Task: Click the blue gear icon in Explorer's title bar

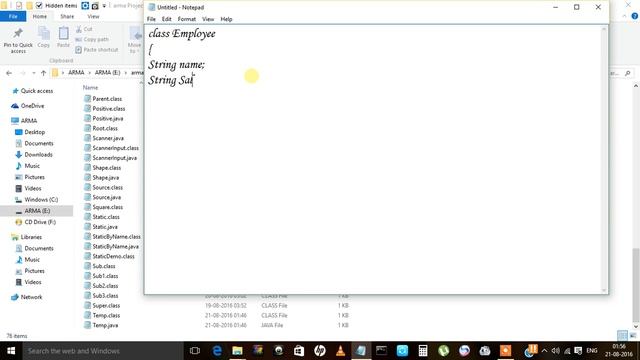Action: [85, 6]
